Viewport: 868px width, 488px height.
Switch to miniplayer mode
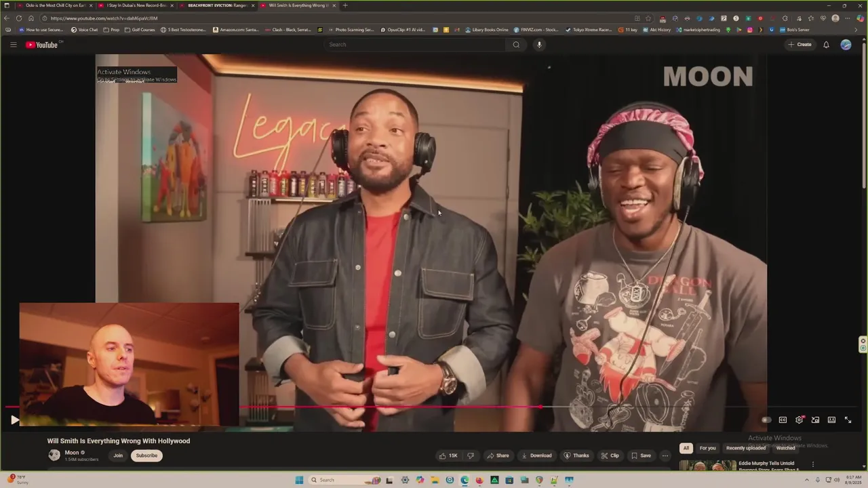(815, 420)
